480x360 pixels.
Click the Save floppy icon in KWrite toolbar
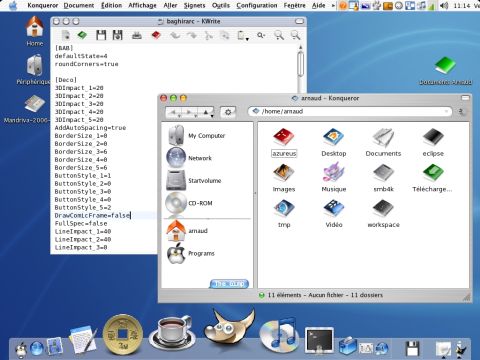point(101,35)
